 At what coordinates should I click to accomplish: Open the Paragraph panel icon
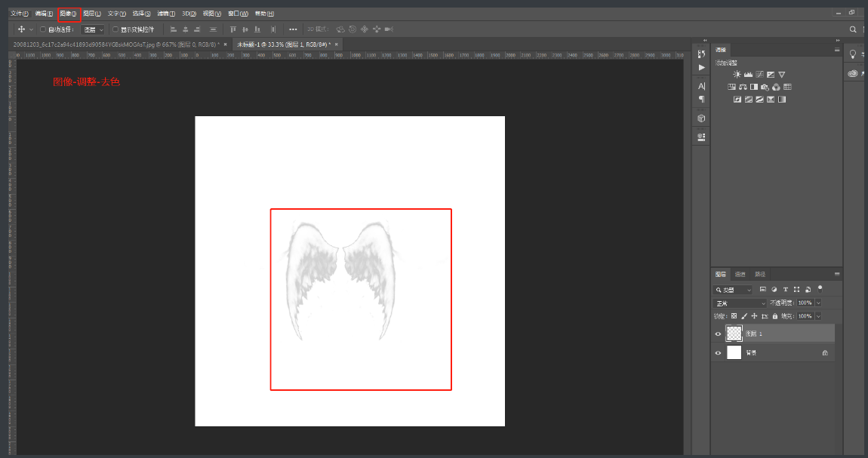pos(701,100)
